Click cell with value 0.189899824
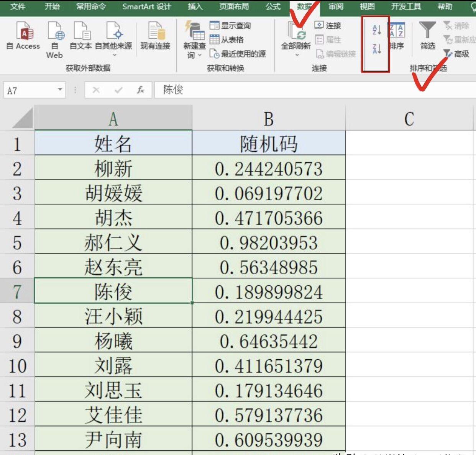The width and height of the screenshot is (476, 455). click(x=269, y=291)
